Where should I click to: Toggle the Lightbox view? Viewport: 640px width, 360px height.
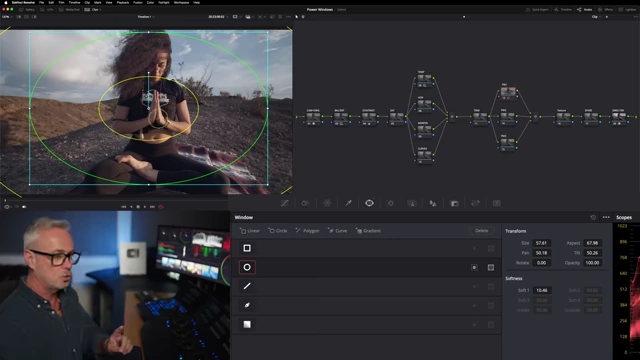[x=628, y=9]
